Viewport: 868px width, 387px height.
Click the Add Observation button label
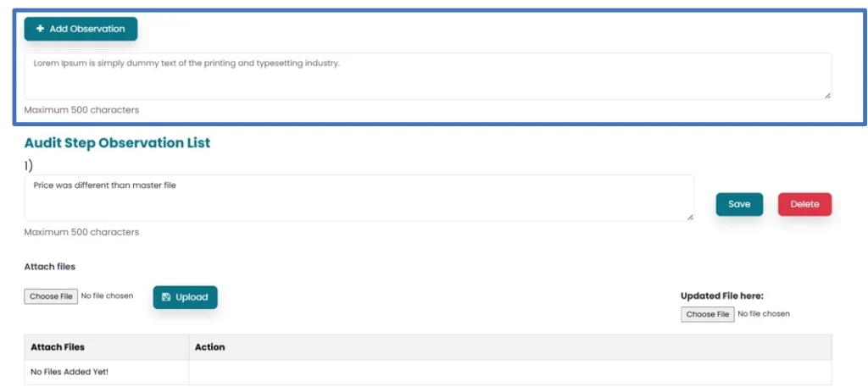(x=86, y=29)
